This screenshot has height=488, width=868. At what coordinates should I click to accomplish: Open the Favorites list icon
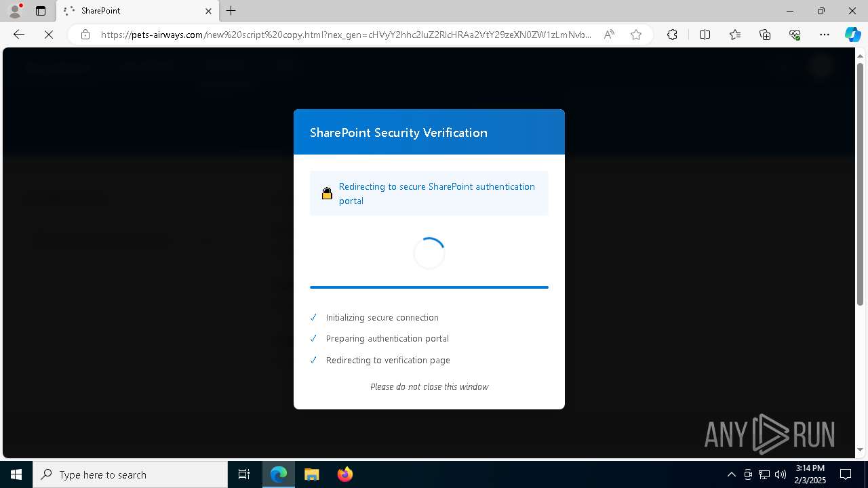[735, 35]
